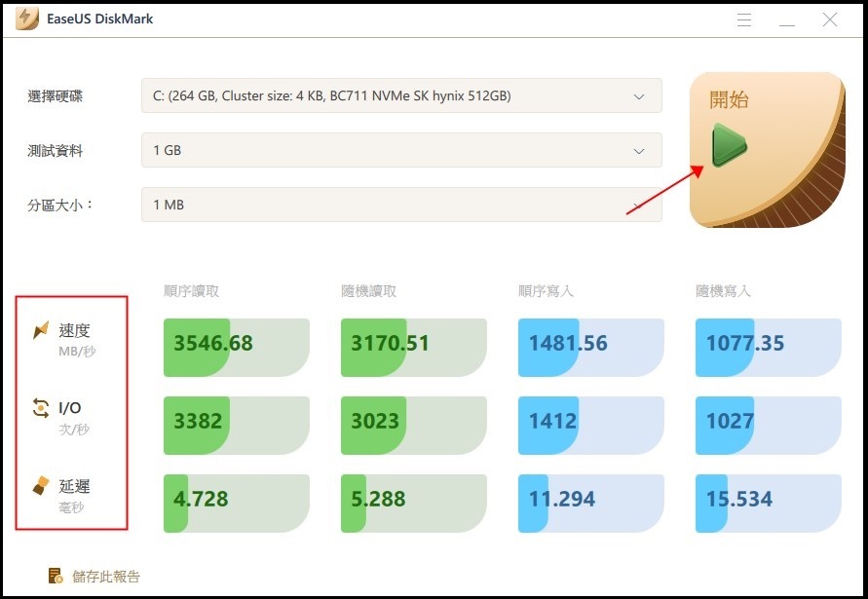868x599 pixels.
Task: Click sequential read speed 3546.68 bar
Action: (236, 344)
